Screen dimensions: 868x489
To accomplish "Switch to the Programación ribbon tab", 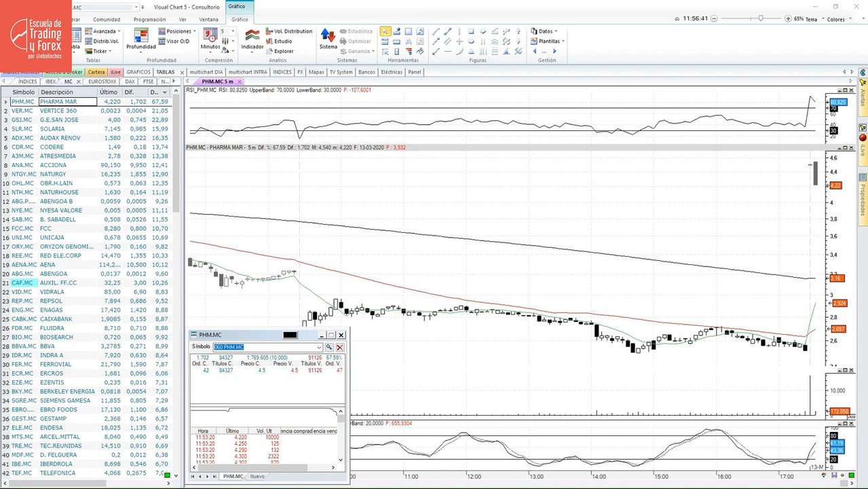I will [149, 20].
